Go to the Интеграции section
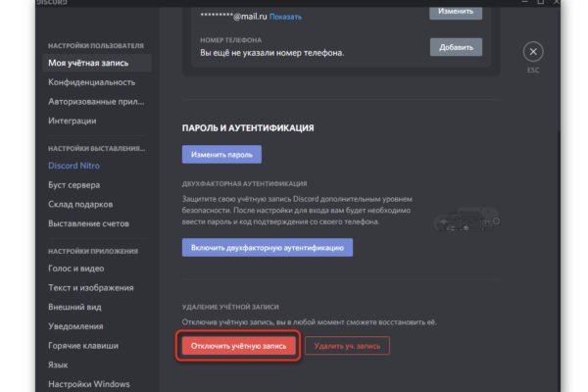The height and width of the screenshot is (392, 588). click(x=73, y=122)
